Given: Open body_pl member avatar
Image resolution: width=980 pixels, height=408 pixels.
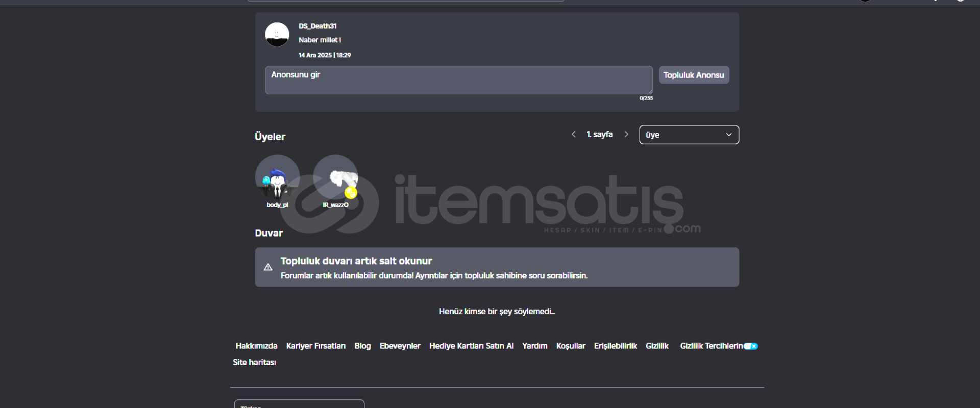Looking at the screenshot, I should pyautogui.click(x=277, y=177).
